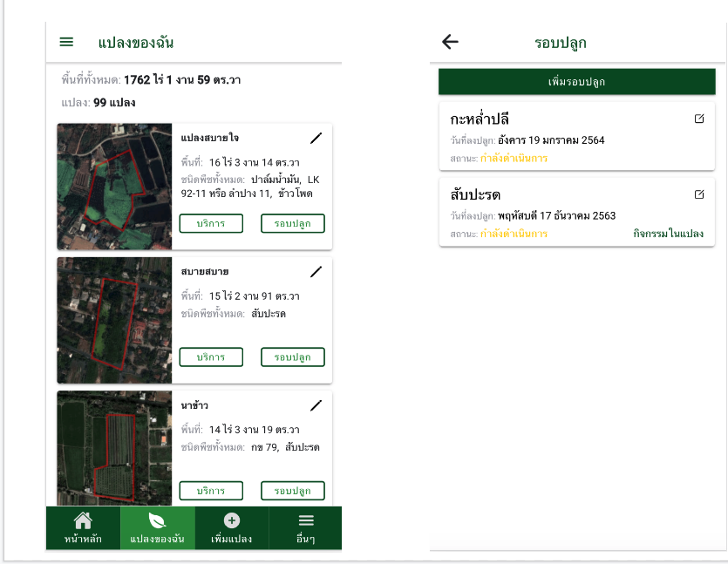Open กิจกรรมในแปลง link on สับปะรด card
Screen dimensions: 728x564
pos(668,234)
